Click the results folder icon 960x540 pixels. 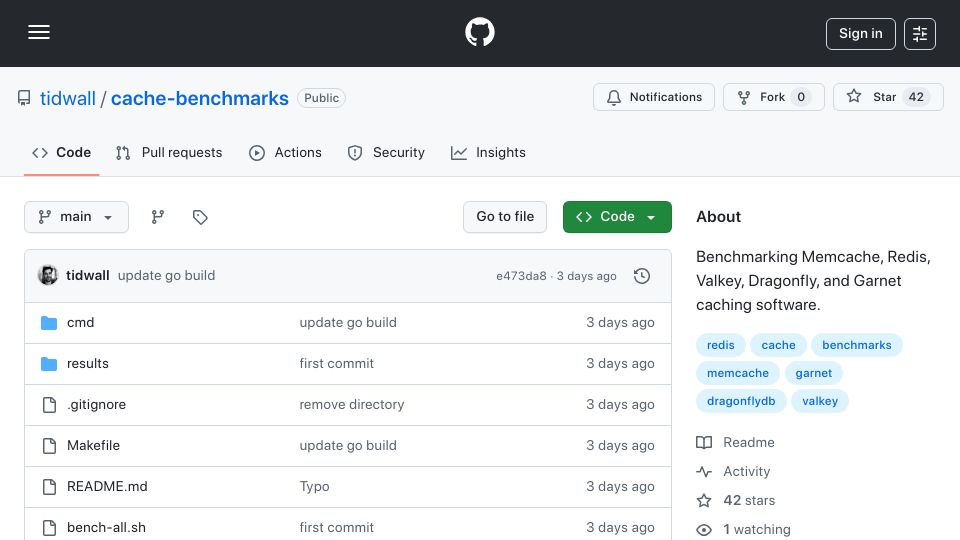pos(49,364)
